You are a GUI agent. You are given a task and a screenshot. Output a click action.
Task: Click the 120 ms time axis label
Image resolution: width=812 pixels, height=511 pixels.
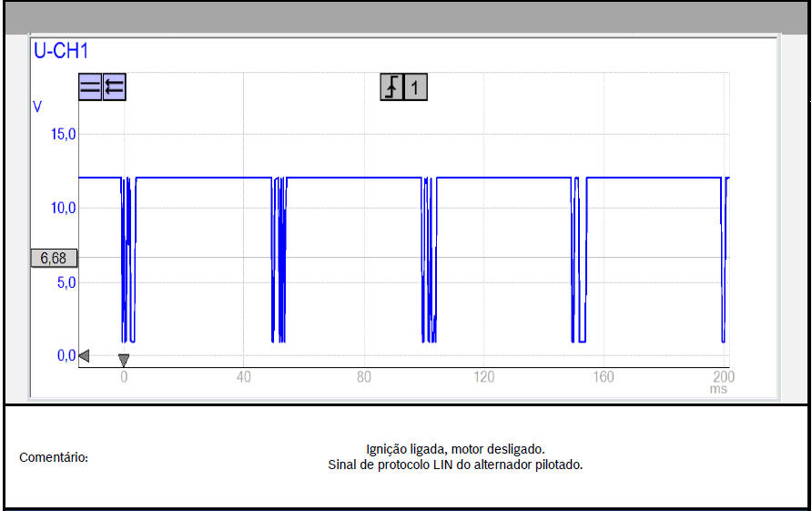tap(483, 376)
